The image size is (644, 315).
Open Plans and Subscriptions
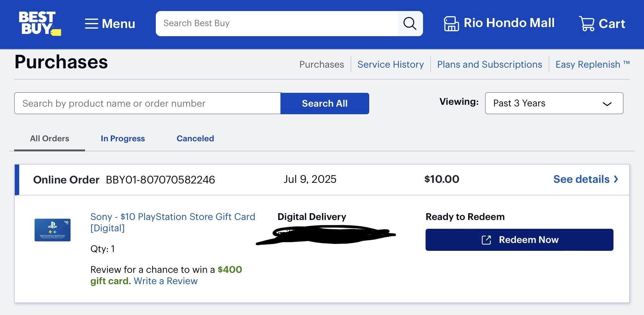click(x=489, y=64)
